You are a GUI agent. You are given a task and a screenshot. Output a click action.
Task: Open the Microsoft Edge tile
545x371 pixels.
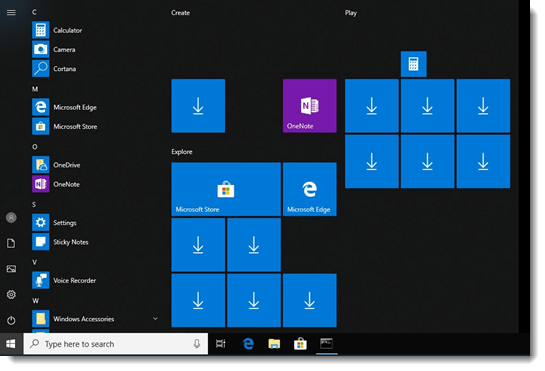pyautogui.click(x=310, y=189)
